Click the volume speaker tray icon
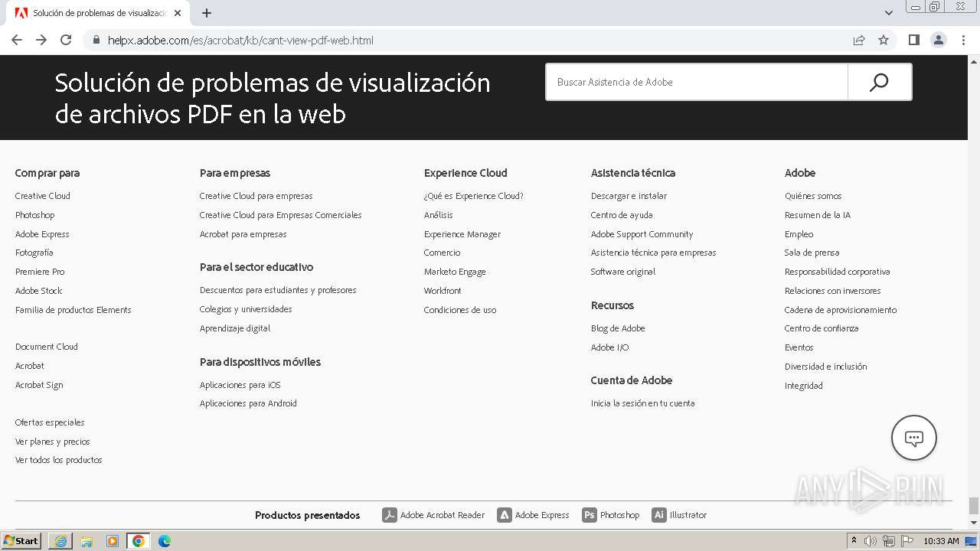 point(871,541)
